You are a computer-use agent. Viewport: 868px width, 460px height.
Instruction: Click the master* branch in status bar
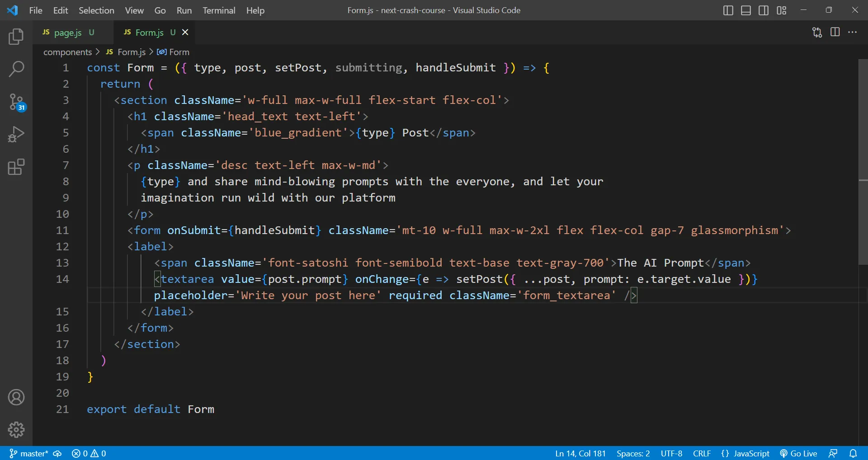(x=29, y=453)
